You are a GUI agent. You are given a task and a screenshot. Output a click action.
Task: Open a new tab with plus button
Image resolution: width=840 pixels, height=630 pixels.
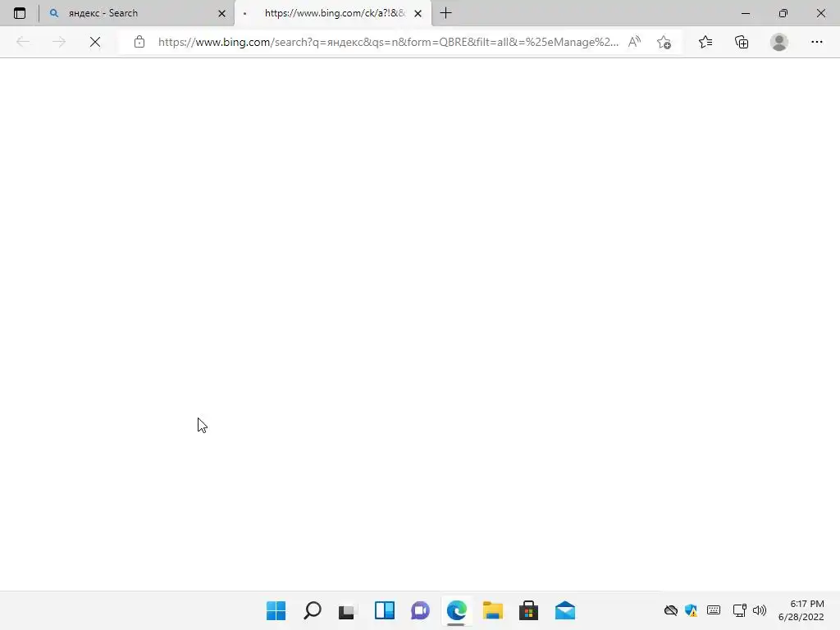(445, 13)
